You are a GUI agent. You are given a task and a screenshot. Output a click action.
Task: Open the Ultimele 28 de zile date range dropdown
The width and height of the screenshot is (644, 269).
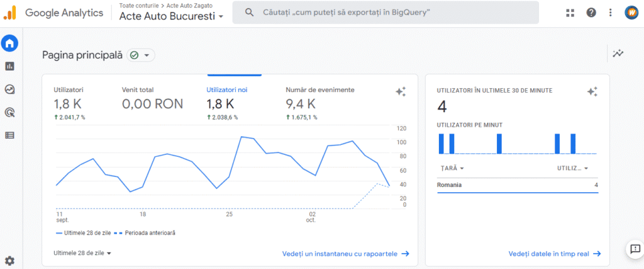pos(82,253)
